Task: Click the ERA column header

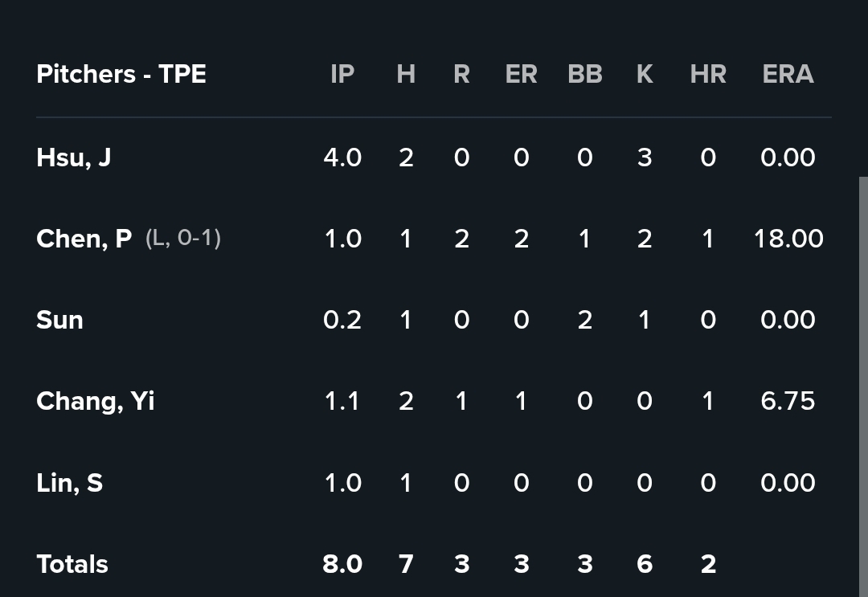Action: tap(788, 74)
